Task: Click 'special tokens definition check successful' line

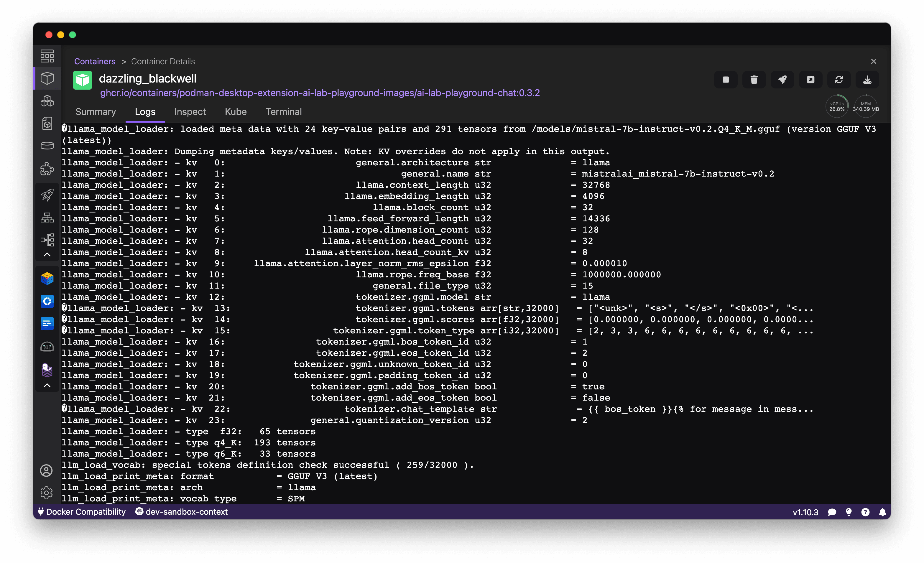Action: tap(267, 465)
